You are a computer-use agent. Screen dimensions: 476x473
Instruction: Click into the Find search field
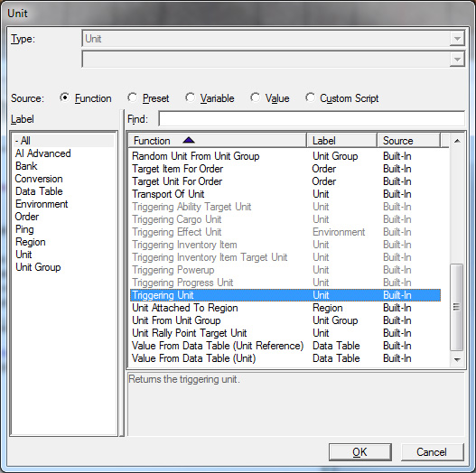[312, 118]
